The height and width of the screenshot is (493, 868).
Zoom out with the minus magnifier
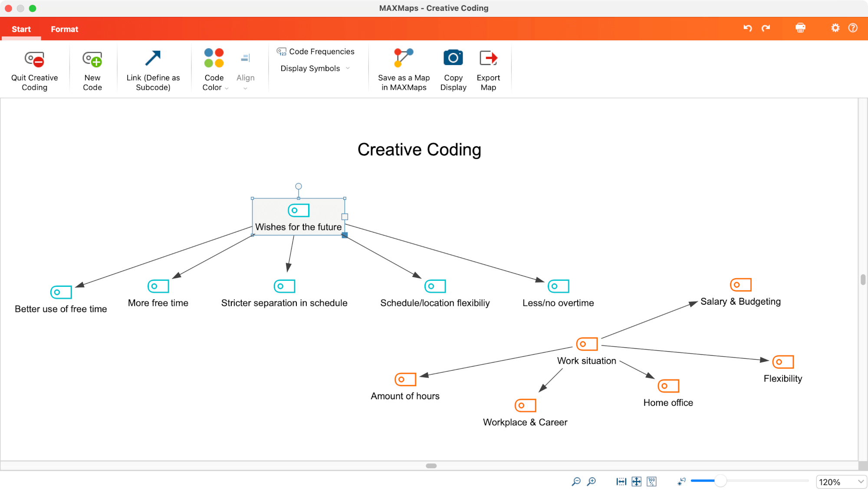[576, 481]
